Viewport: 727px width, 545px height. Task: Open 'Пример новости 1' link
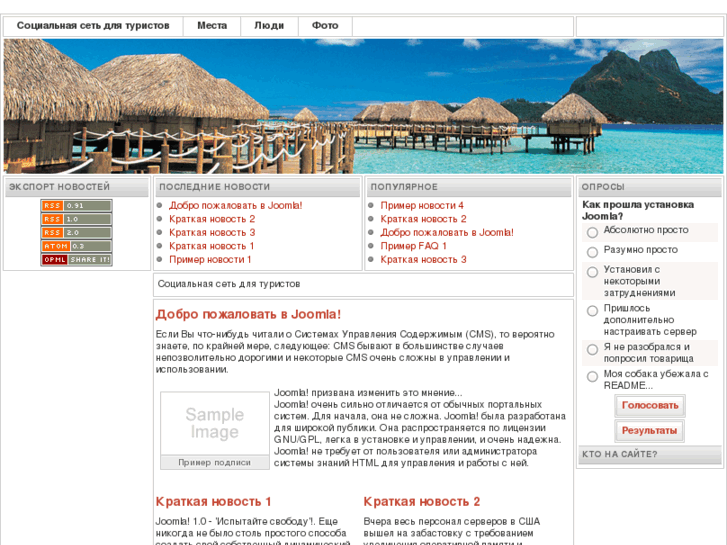(x=210, y=259)
